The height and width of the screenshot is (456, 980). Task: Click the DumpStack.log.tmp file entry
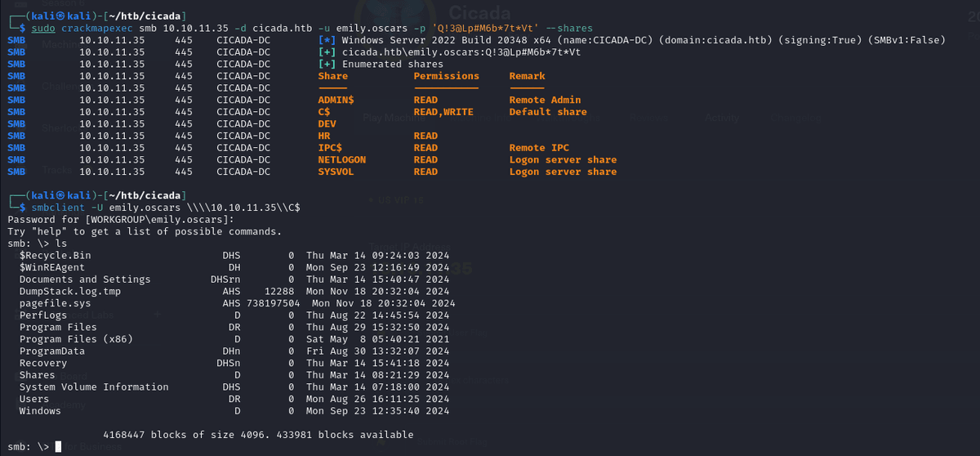[70, 292]
